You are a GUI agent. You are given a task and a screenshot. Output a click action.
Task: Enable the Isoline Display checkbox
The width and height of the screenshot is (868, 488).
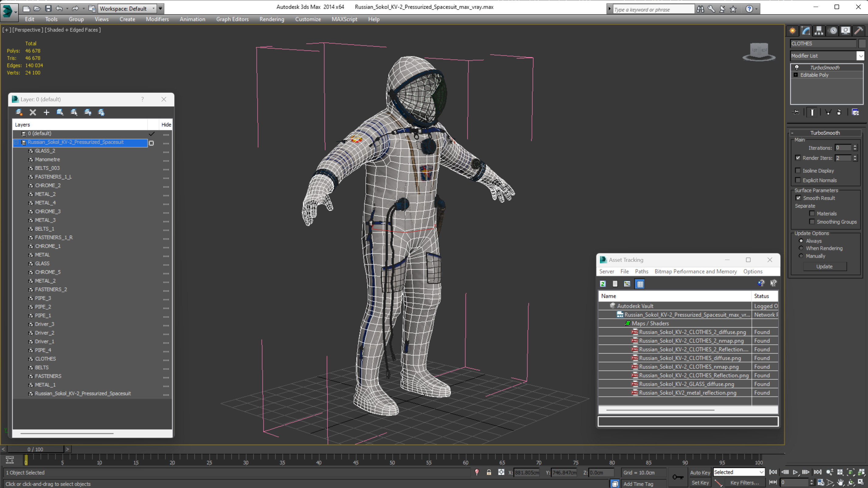tap(798, 170)
